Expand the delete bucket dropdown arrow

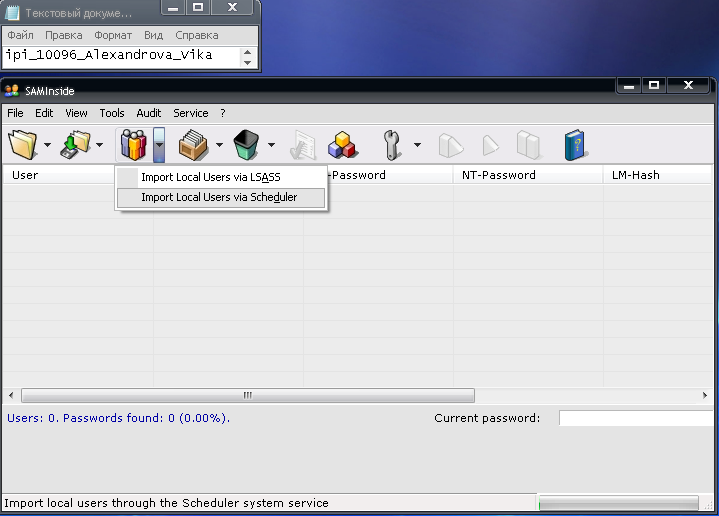(x=271, y=145)
